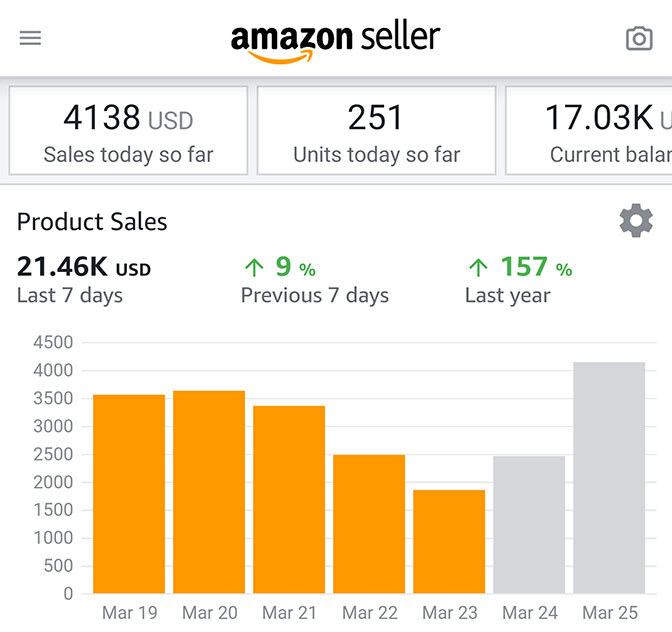Screen dimensions: 672x632
Task: Tap the gray Mar 25 bar
Action: [609, 477]
